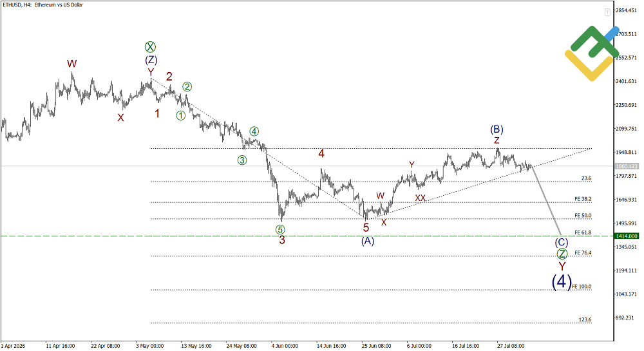
Task: Click the red Y label above (4)
Action: pyautogui.click(x=562, y=266)
